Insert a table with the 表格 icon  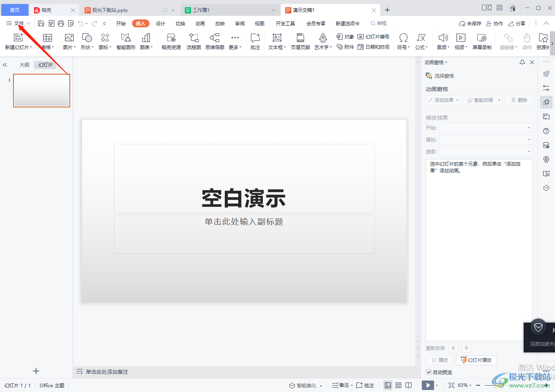48,38
